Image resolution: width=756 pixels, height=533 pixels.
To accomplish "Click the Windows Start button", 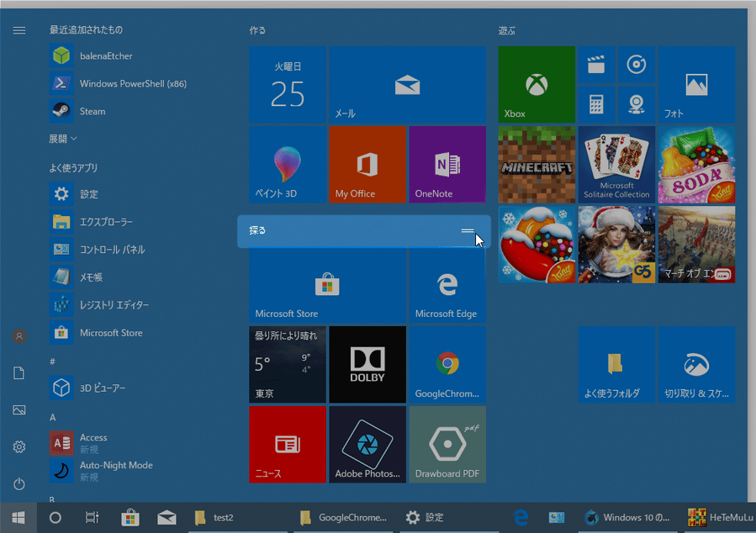I will (19, 518).
